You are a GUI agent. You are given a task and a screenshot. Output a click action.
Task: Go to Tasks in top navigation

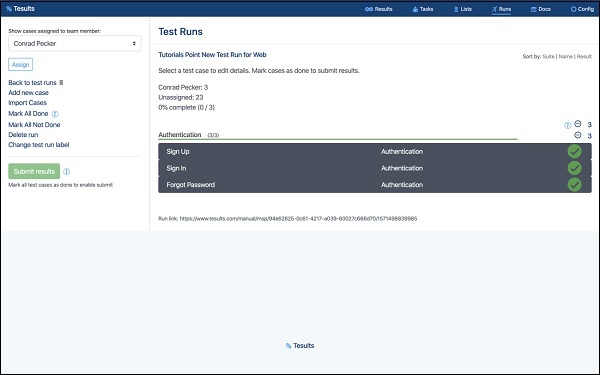click(423, 9)
